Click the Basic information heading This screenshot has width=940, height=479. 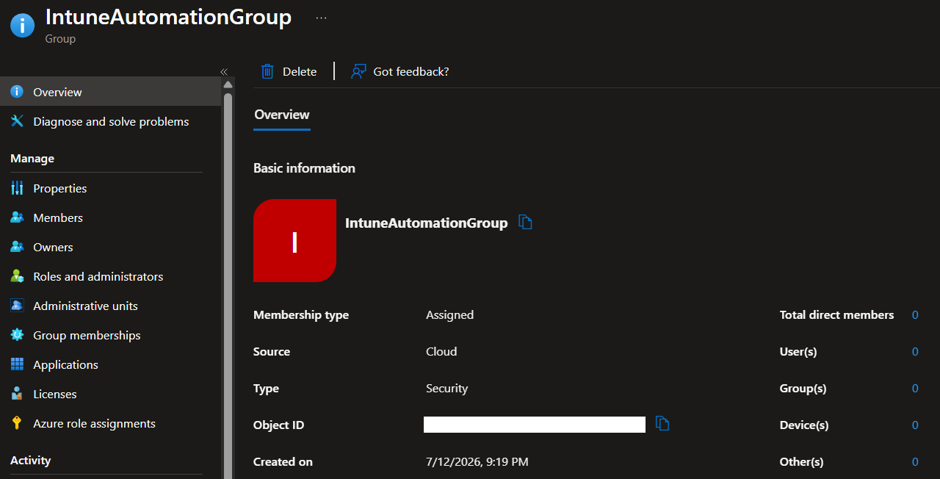click(304, 168)
